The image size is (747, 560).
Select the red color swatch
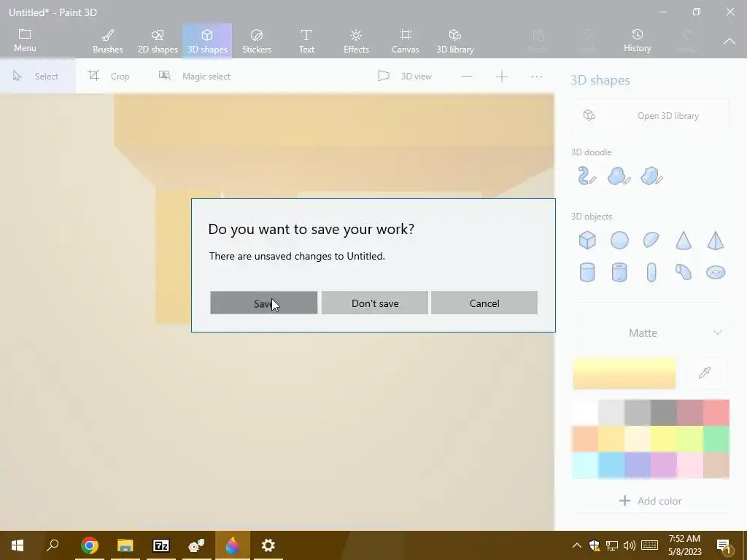click(x=716, y=413)
